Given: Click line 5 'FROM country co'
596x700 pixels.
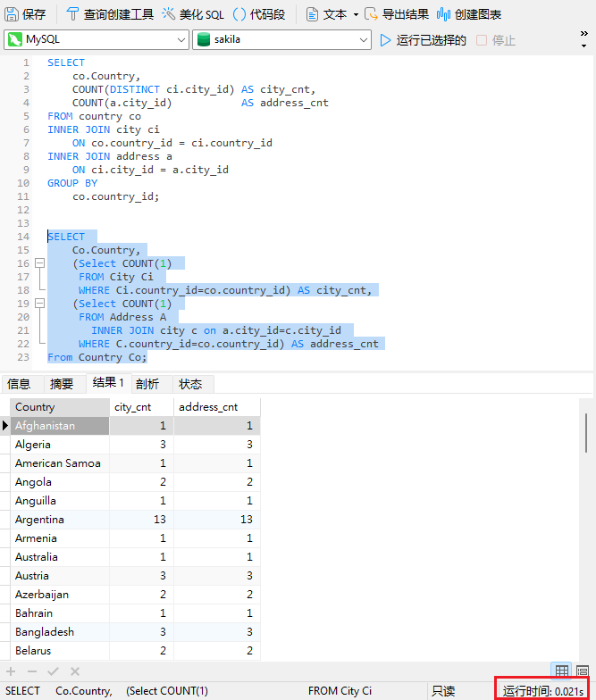Looking at the screenshot, I should [x=95, y=116].
